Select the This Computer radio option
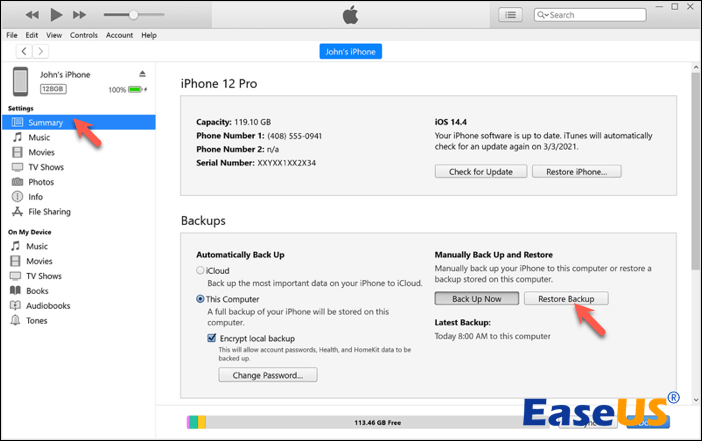Viewport: 702px width, 441px height. [x=200, y=299]
